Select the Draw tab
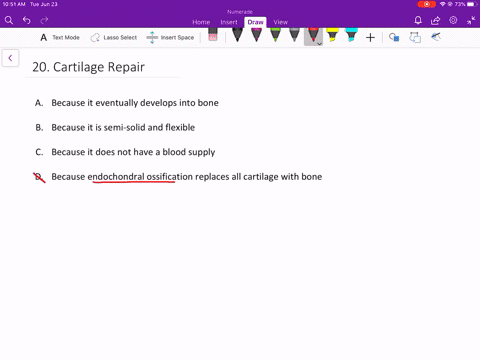The width and height of the screenshot is (480, 360). [255, 22]
